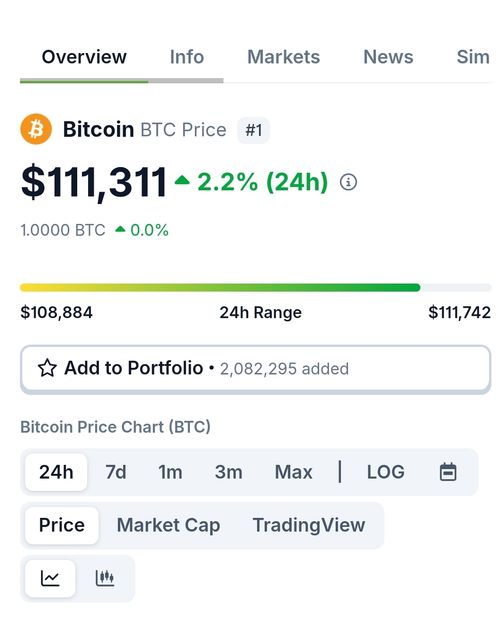Select the 7d chart timeframe
The image size is (500, 640).
coord(116,472)
